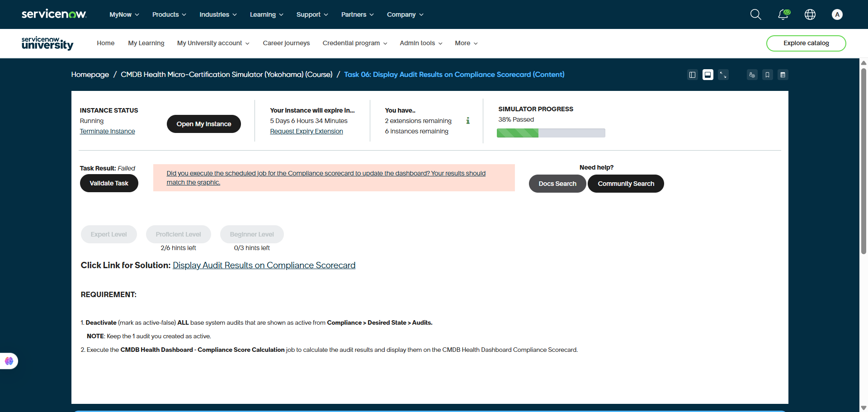Click the "38% Passed" text
Screen dimensions: 868x412
[x=516, y=119]
